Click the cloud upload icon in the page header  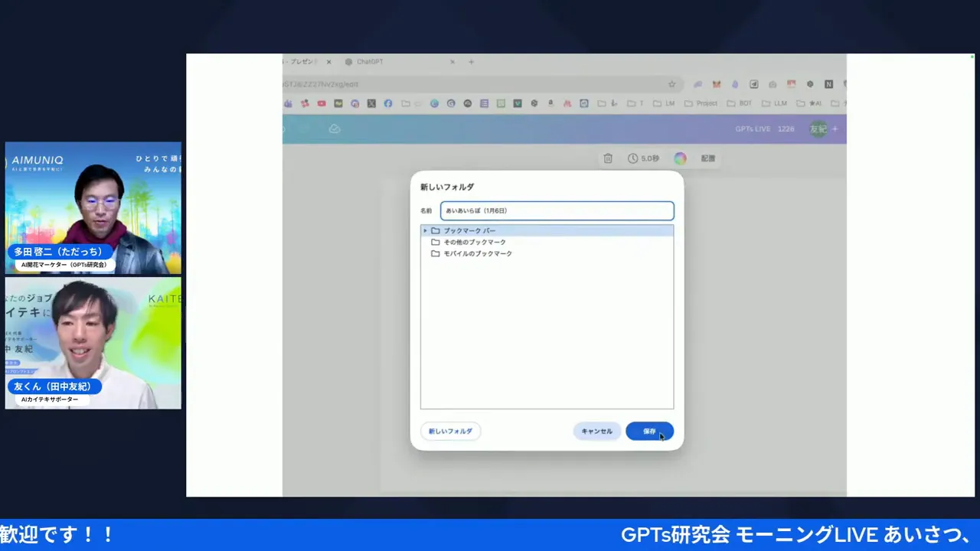point(335,128)
